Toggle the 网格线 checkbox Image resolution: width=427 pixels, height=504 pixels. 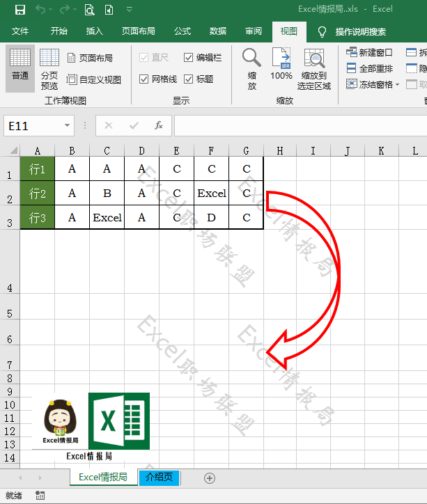tap(143, 79)
